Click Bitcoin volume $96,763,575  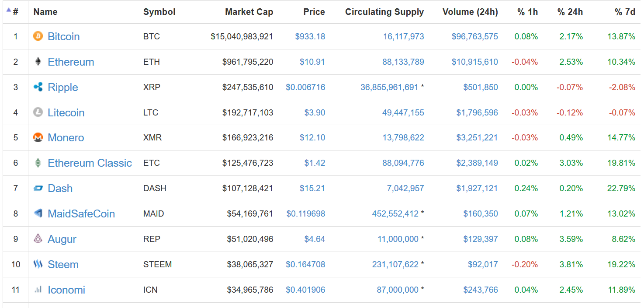[x=475, y=36]
